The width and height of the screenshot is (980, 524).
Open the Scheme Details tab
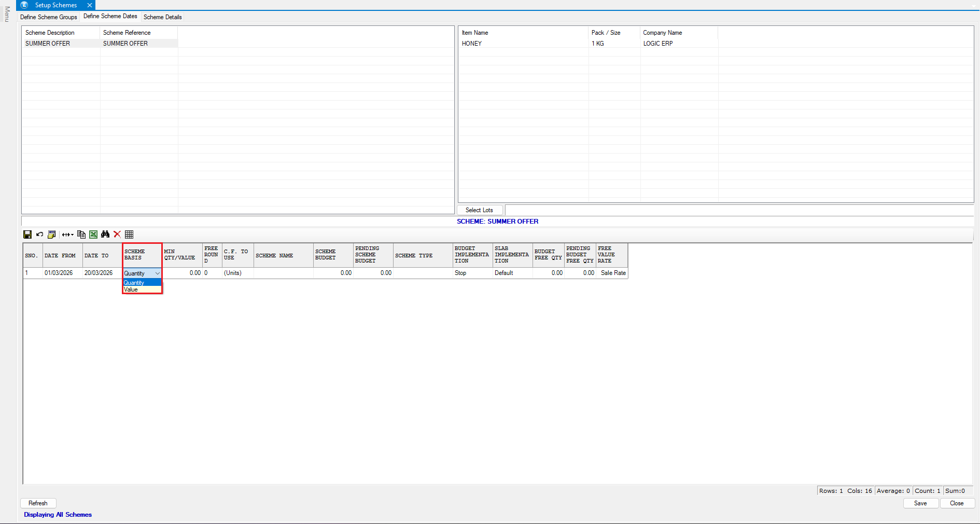pyautogui.click(x=162, y=17)
